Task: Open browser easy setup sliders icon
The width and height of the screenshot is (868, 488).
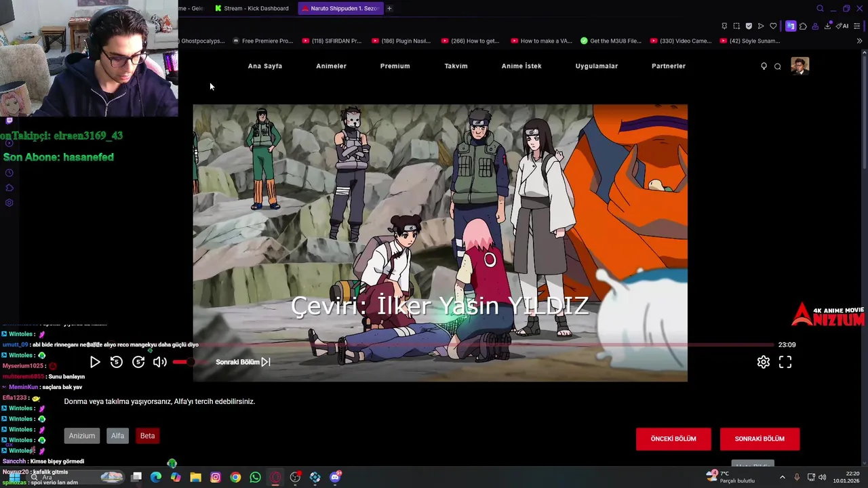Action: point(857,26)
